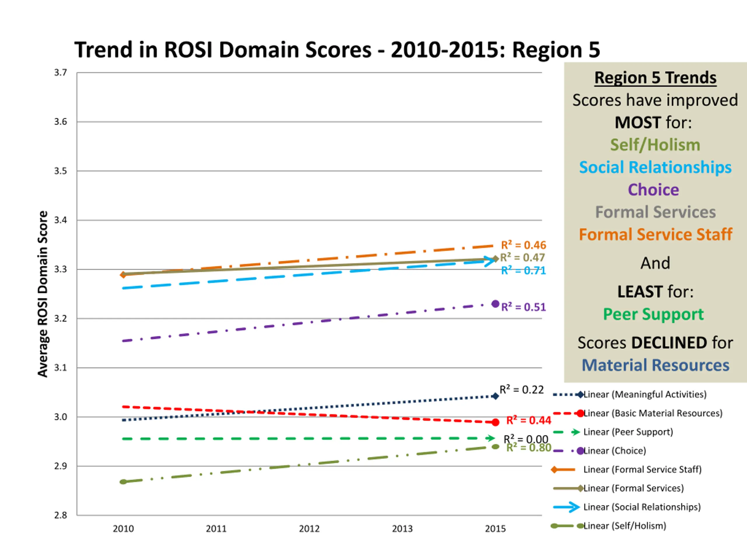The width and height of the screenshot is (747, 560).
Task: Click the tan diamond legend marker for Formal Services
Action: [x=580, y=489]
